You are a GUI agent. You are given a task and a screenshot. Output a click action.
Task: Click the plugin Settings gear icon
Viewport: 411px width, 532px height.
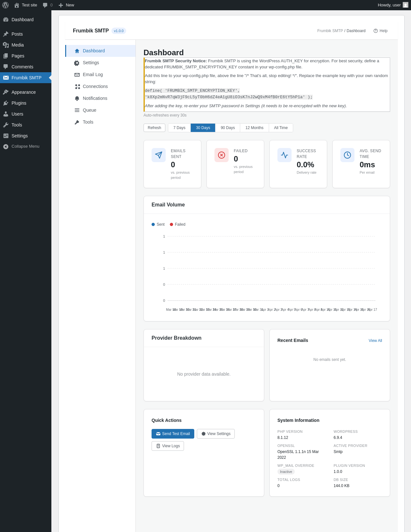(77, 63)
